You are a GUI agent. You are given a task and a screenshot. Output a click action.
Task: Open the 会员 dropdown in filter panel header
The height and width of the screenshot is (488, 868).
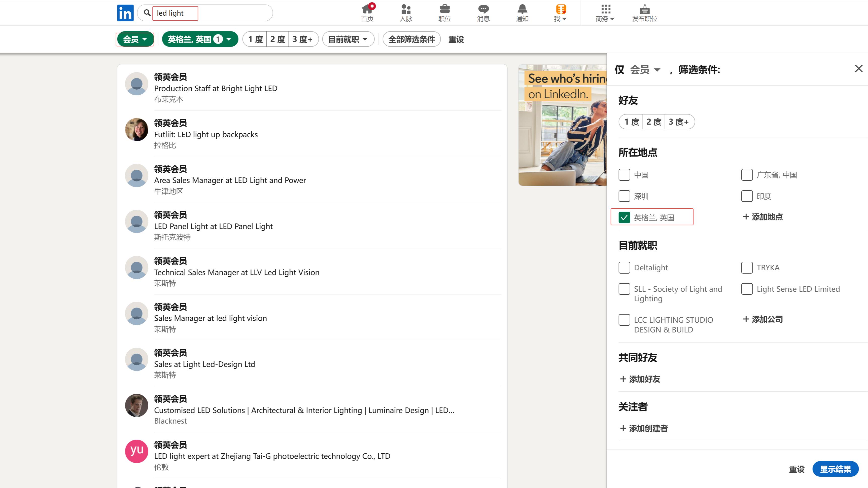[645, 70]
